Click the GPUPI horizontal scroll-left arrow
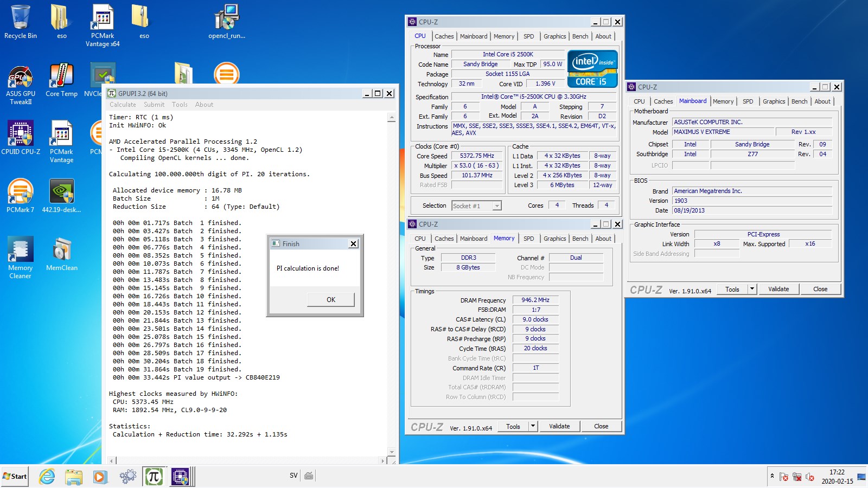Screen dimensions: 868x488 point(112,461)
